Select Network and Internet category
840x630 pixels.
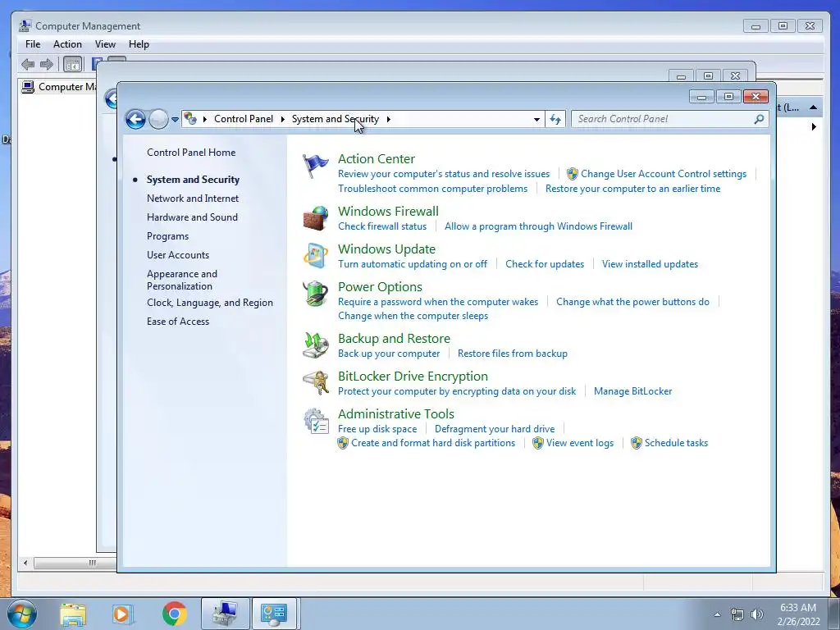[193, 199]
